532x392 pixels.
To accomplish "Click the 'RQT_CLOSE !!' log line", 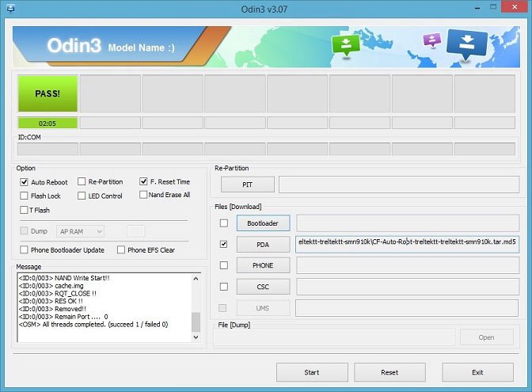I will [57, 294].
